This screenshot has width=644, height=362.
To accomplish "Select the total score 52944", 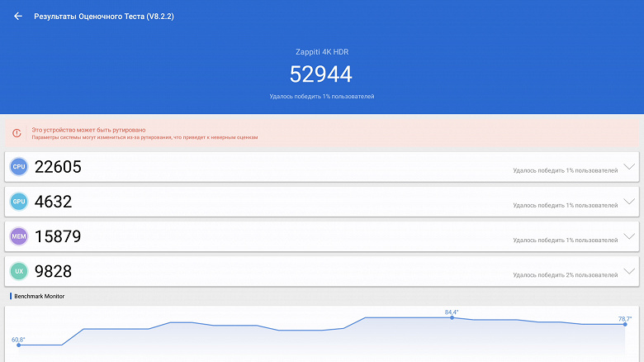I will 321,74.
